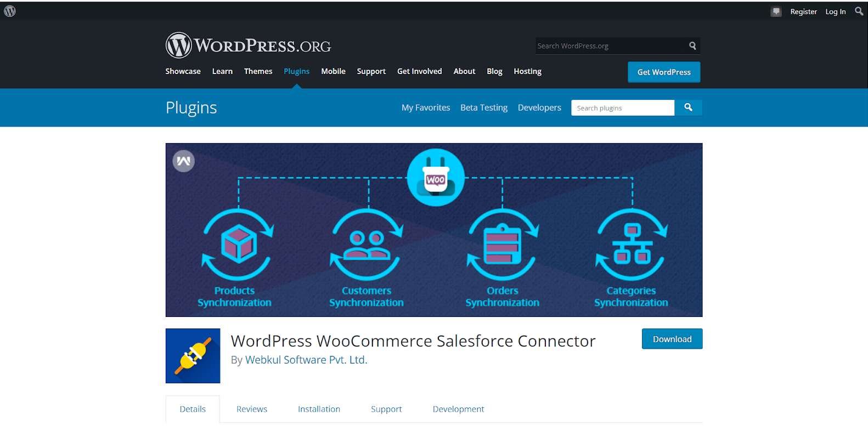Screen dimensions: 868x431
Task: Click the Get WordPress button
Action: click(x=664, y=72)
